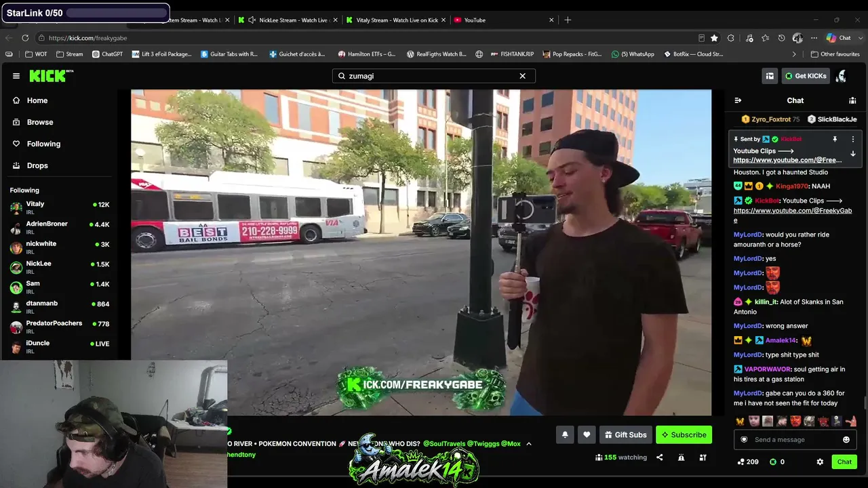Open the Kick profile avatar menu
The height and width of the screenshot is (488, 868).
pyautogui.click(x=842, y=76)
